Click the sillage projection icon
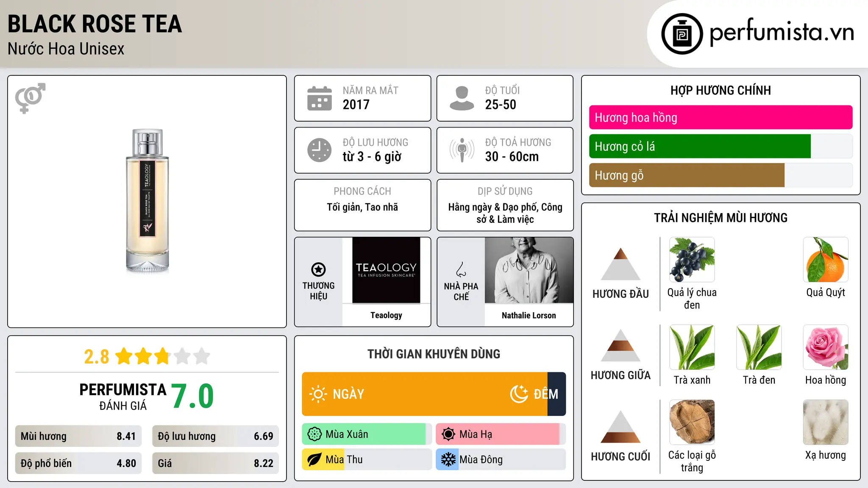The image size is (868, 488). pos(462,150)
